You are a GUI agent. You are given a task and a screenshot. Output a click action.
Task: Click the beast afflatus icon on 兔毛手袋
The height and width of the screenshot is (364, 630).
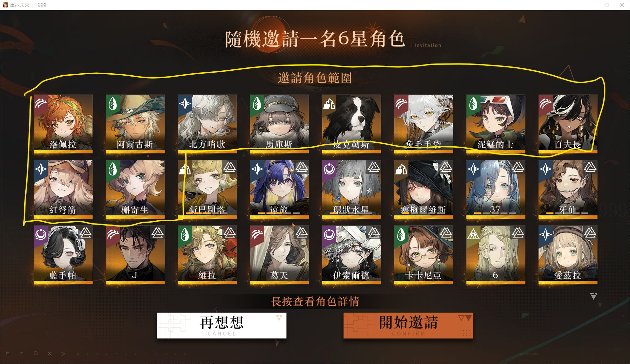tap(401, 104)
